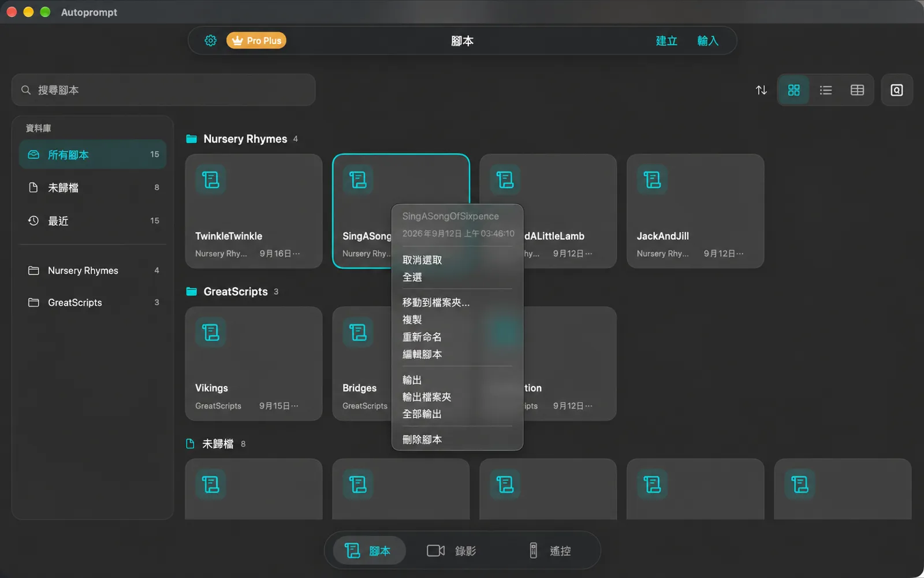Click the GreatScripts section header
924x578 pixels.
(232, 291)
